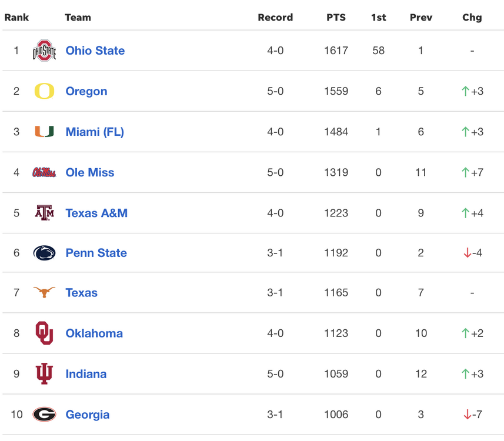Screen dimensions: 504x441
Task: Click the Penn State lion logo
Action: click(x=44, y=253)
